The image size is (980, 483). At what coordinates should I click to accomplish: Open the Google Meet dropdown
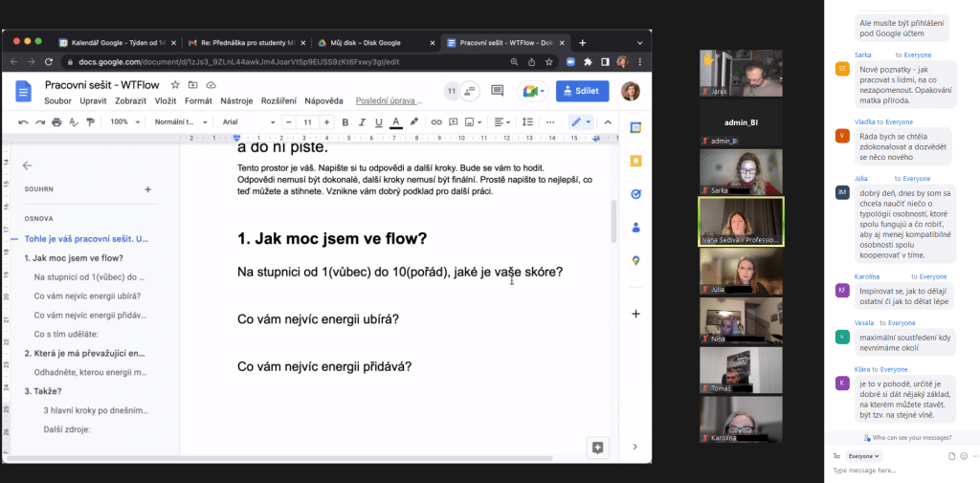[x=533, y=91]
